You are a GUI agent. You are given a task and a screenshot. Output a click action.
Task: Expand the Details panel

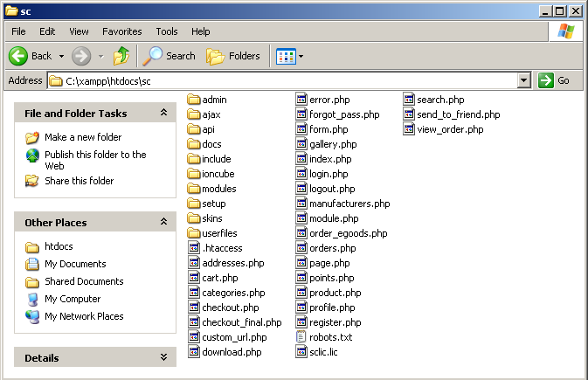click(163, 357)
